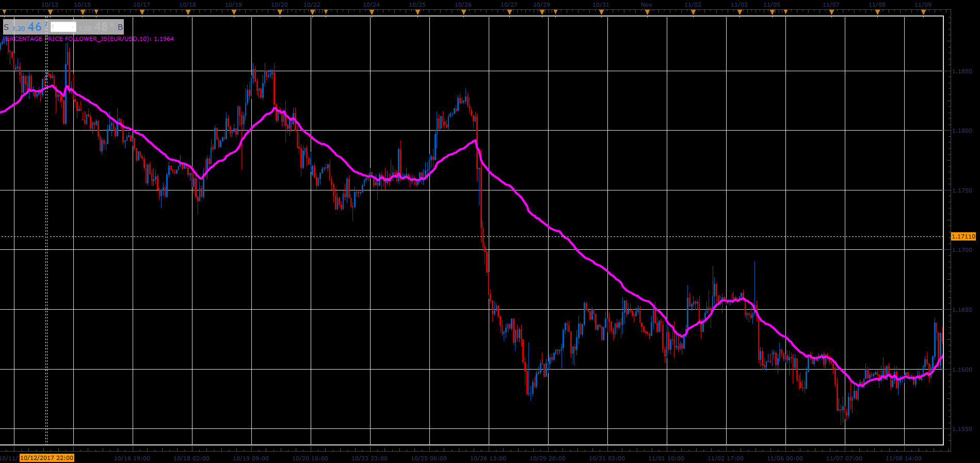Click the orange marker under 10/25
980x463 pixels.
[x=417, y=12]
